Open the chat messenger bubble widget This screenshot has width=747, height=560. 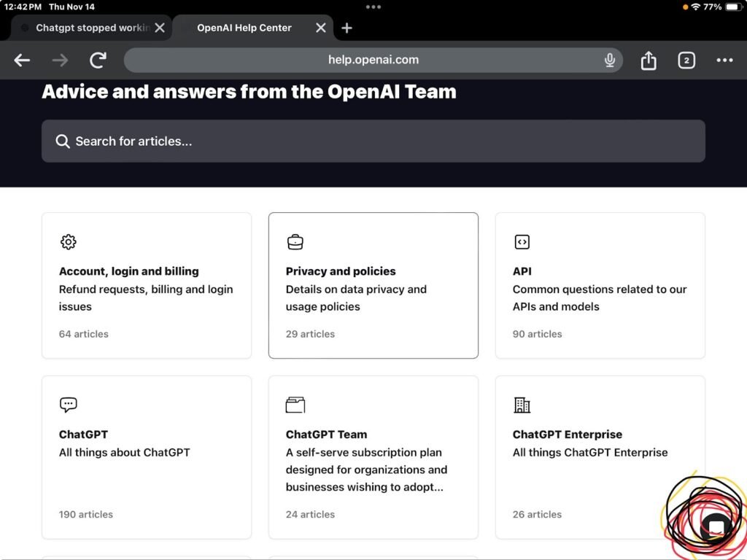[716, 527]
